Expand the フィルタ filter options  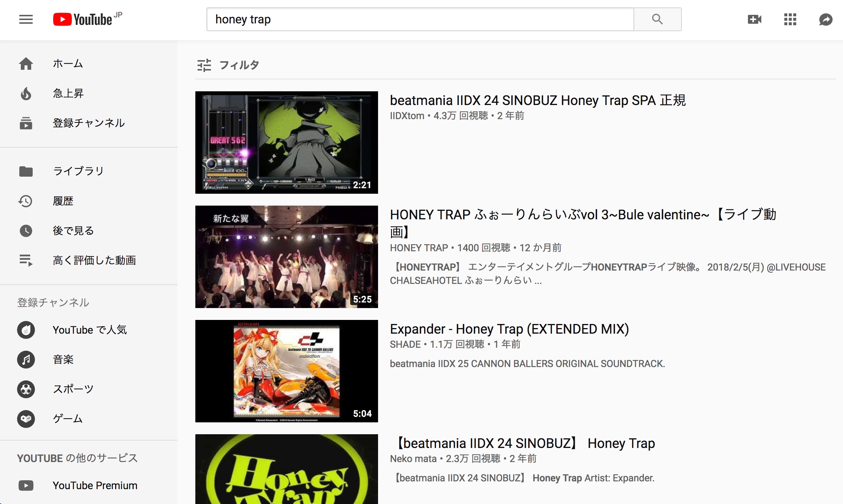click(x=228, y=65)
